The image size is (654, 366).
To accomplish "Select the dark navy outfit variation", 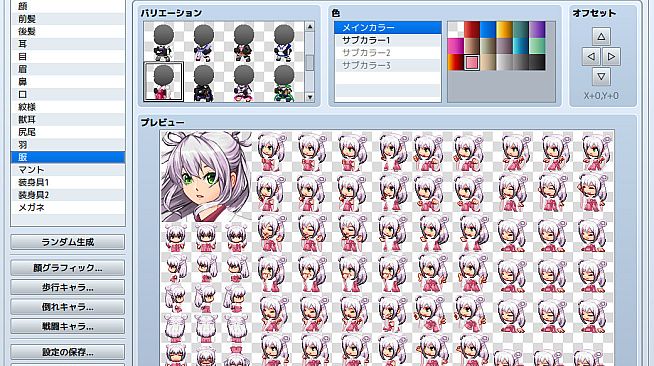I will (204, 82).
